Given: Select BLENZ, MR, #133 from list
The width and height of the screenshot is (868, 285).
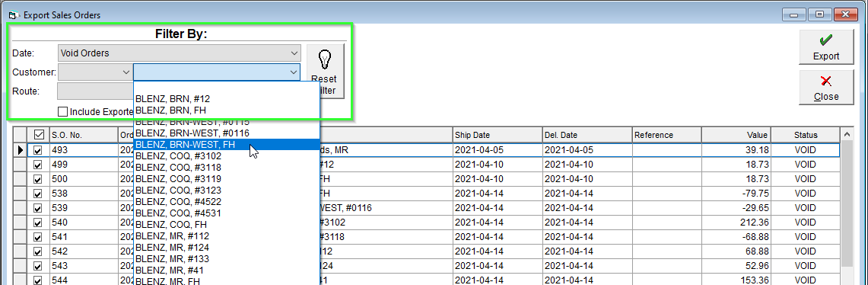Looking at the screenshot, I should coord(227,259).
